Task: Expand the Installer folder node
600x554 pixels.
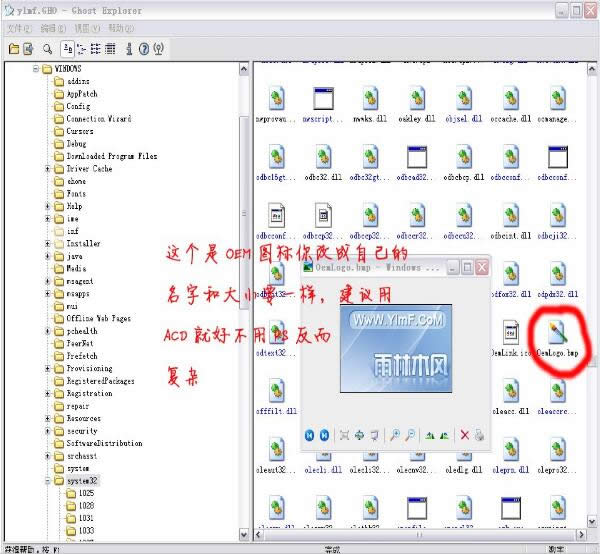Action: 48,244
